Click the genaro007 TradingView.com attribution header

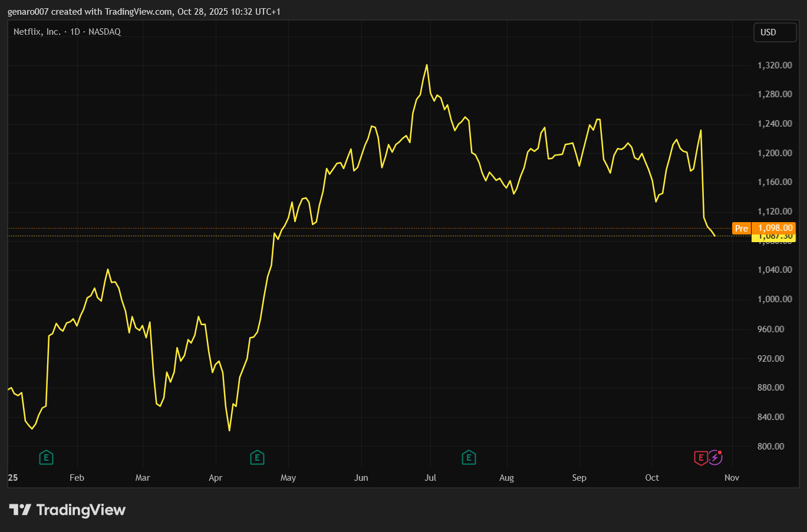point(144,12)
